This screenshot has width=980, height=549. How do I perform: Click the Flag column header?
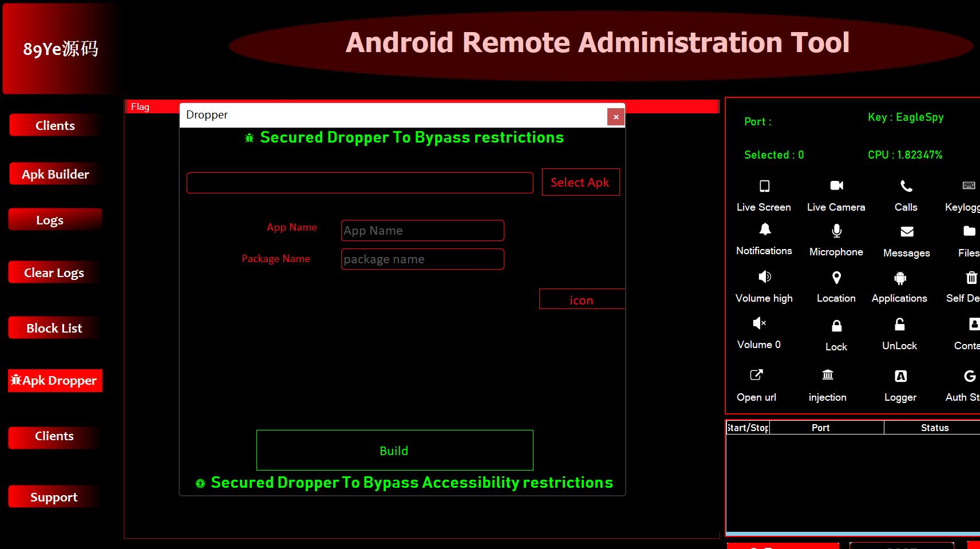140,106
